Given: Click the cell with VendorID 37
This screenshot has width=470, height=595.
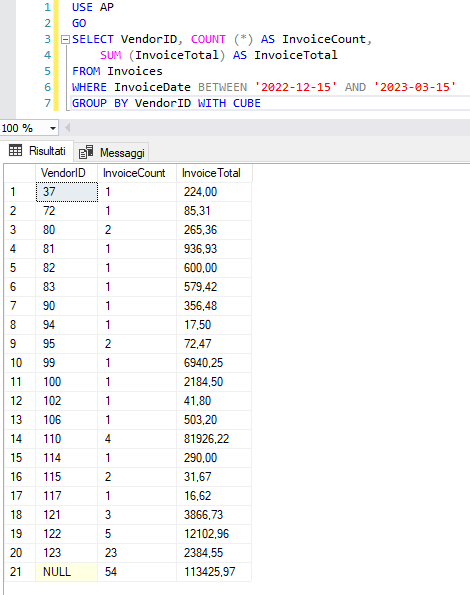Looking at the screenshot, I should 67,192.
